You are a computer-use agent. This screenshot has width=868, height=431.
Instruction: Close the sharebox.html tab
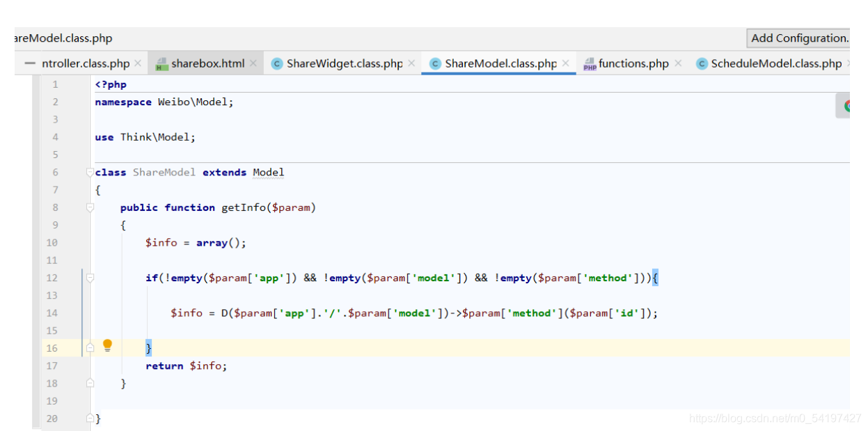pos(253,63)
